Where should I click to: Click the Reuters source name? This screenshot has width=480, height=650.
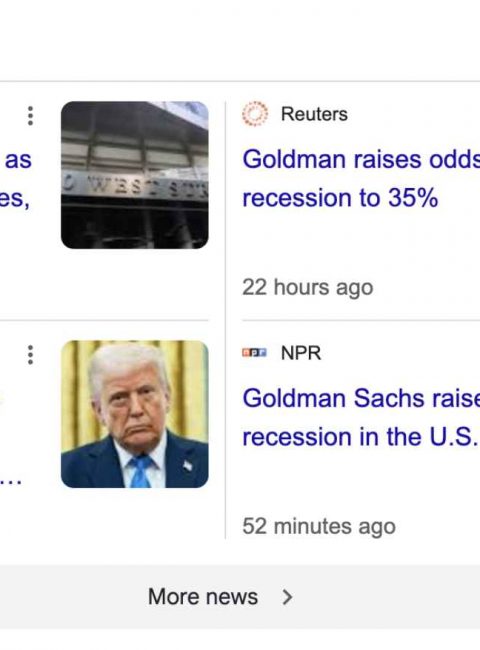tap(314, 114)
